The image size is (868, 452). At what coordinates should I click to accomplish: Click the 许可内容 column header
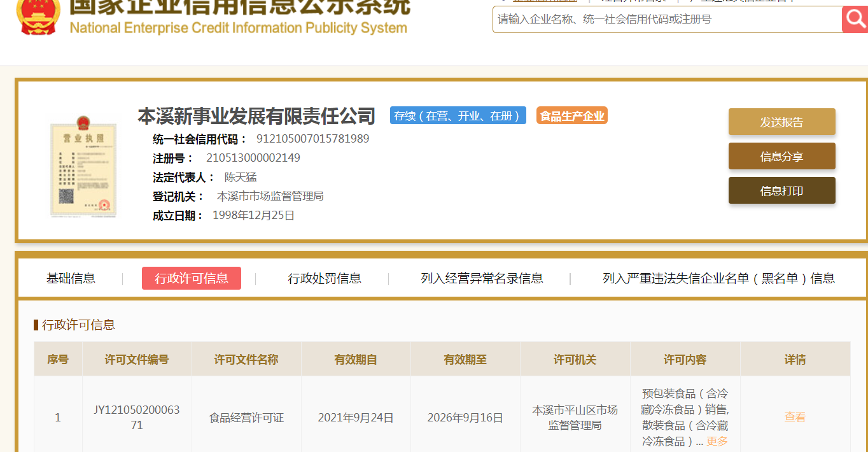point(685,359)
